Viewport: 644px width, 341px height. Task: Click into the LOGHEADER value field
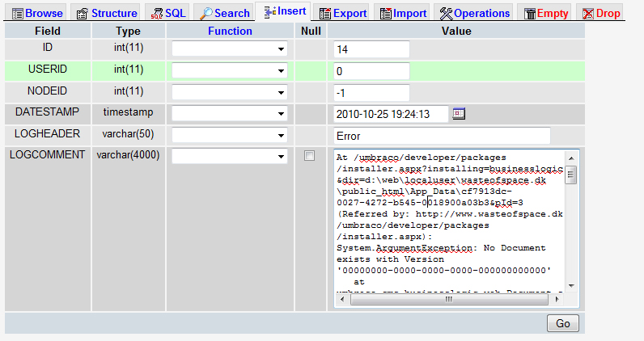(x=442, y=136)
